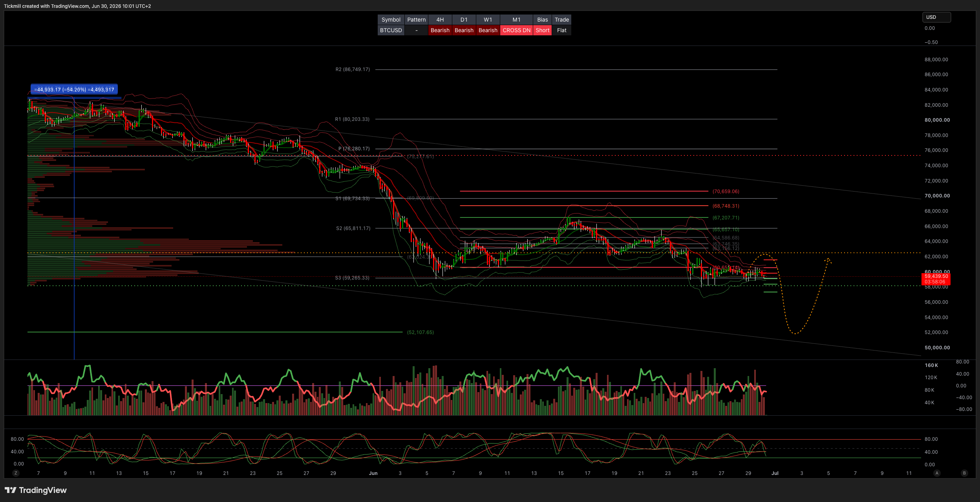Click the orange dotted projection arrow head
Screen dimensions: 980x502
point(828,260)
